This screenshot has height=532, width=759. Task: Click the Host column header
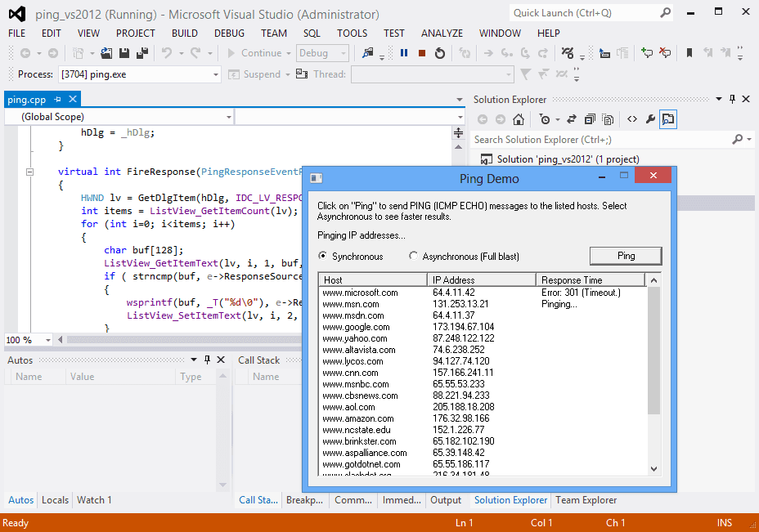373,279
